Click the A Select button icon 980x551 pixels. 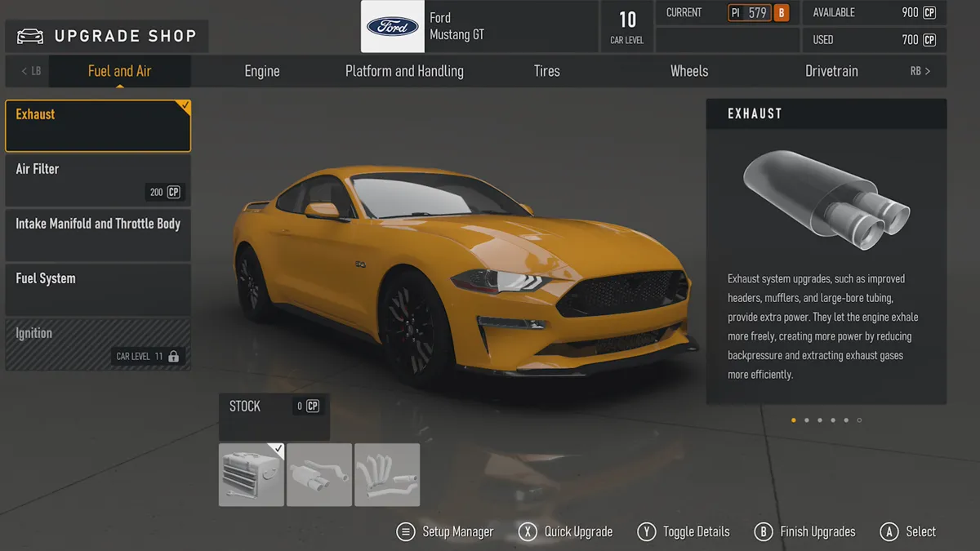(x=889, y=532)
